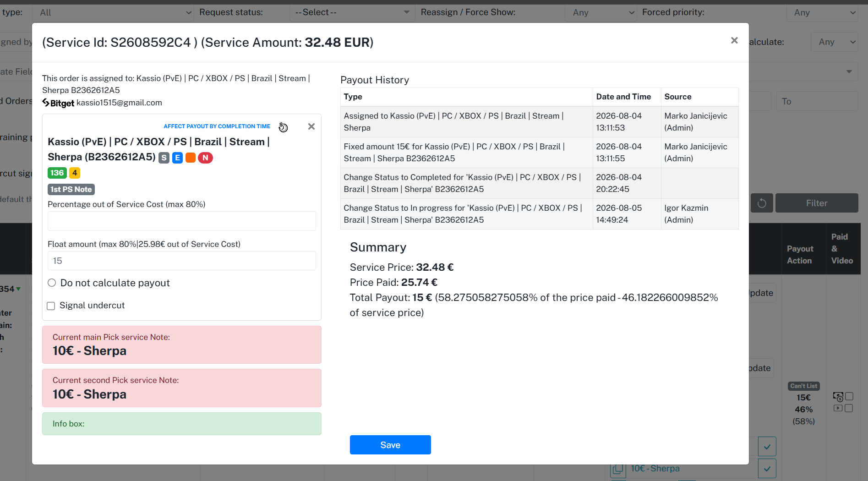Close the service payout modal
Image resolution: width=868 pixels, height=481 pixels.
pos(734,40)
